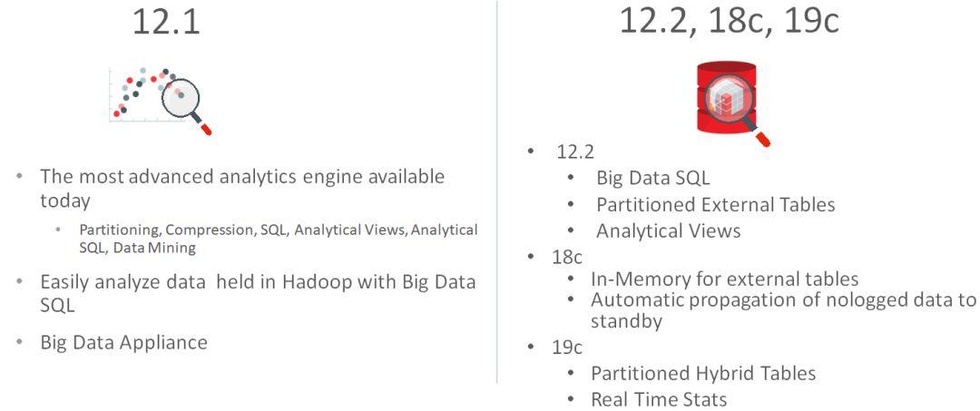Click the 12.2 bullet item
Image resolution: width=980 pixels, height=411 pixels.
tap(575, 151)
